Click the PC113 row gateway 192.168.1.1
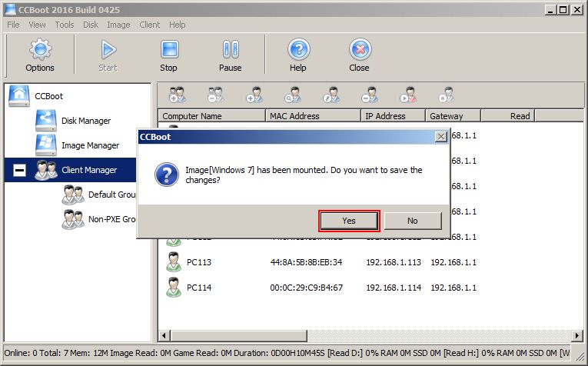 pos(453,262)
